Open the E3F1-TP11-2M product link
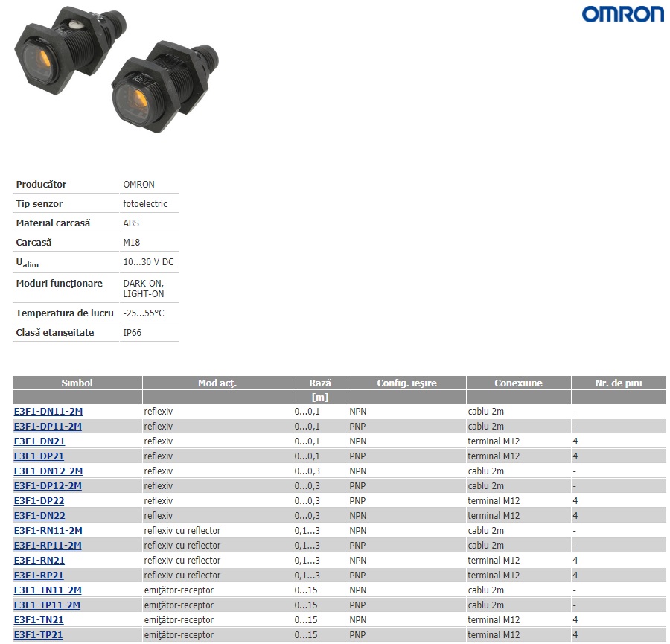 (48, 605)
